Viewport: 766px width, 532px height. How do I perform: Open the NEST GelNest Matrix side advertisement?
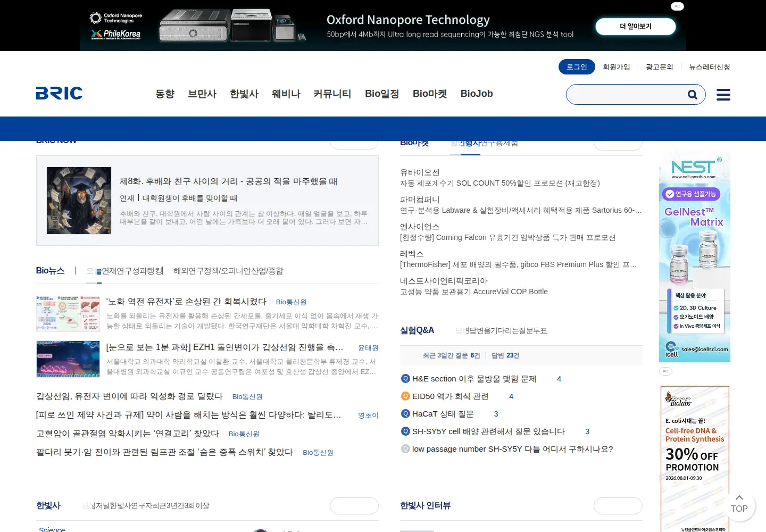pyautogui.click(x=695, y=256)
